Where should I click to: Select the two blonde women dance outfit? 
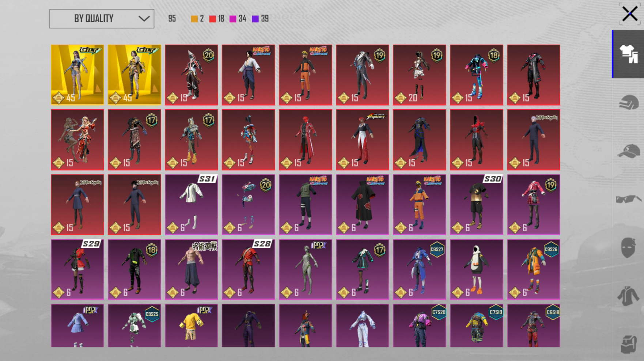(77, 140)
